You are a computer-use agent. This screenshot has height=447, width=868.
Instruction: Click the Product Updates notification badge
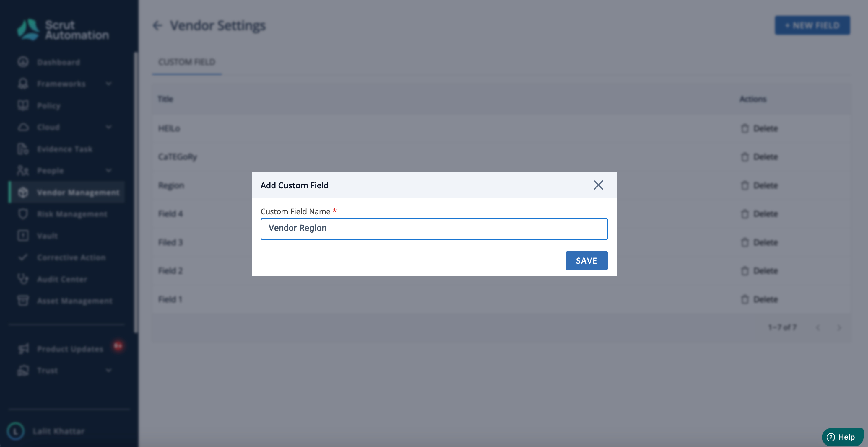click(118, 346)
